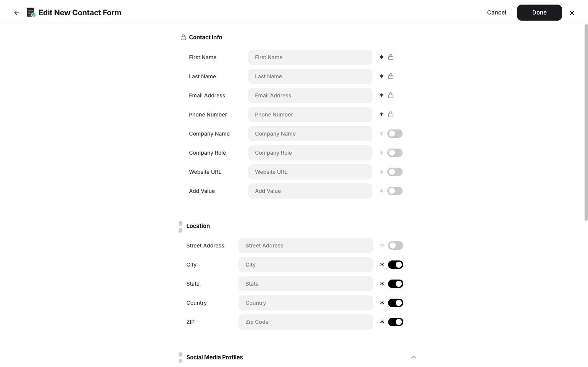Turn on the Website URL toggle

click(395, 172)
